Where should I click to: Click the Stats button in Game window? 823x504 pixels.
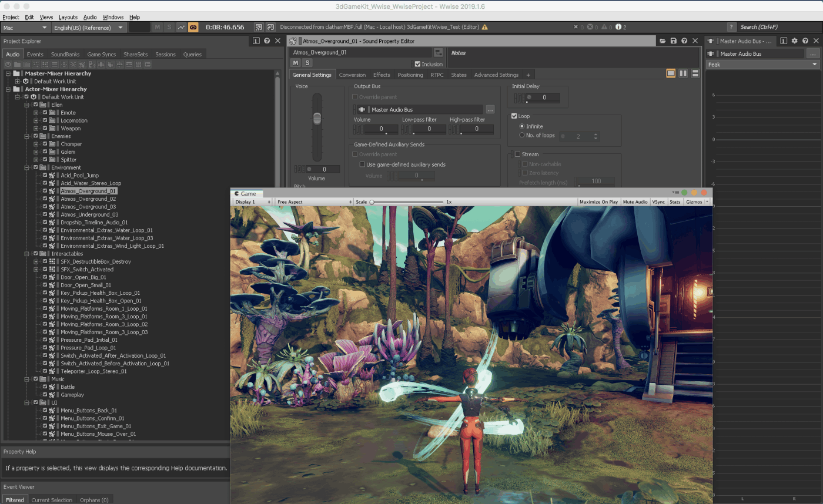click(x=675, y=202)
